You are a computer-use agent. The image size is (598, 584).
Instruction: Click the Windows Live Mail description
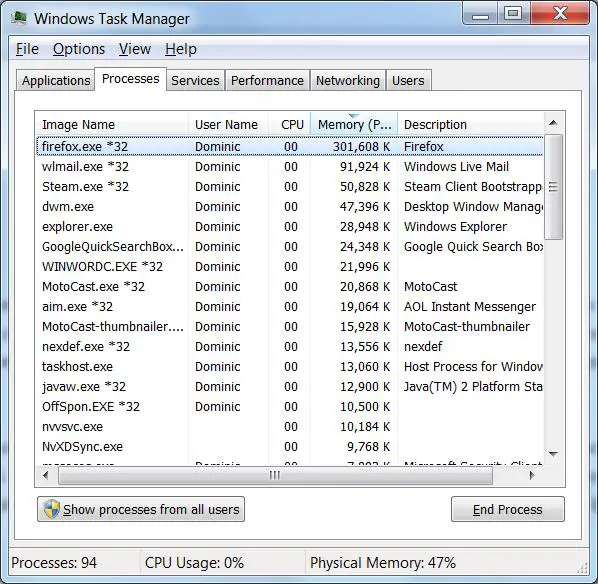tap(457, 167)
